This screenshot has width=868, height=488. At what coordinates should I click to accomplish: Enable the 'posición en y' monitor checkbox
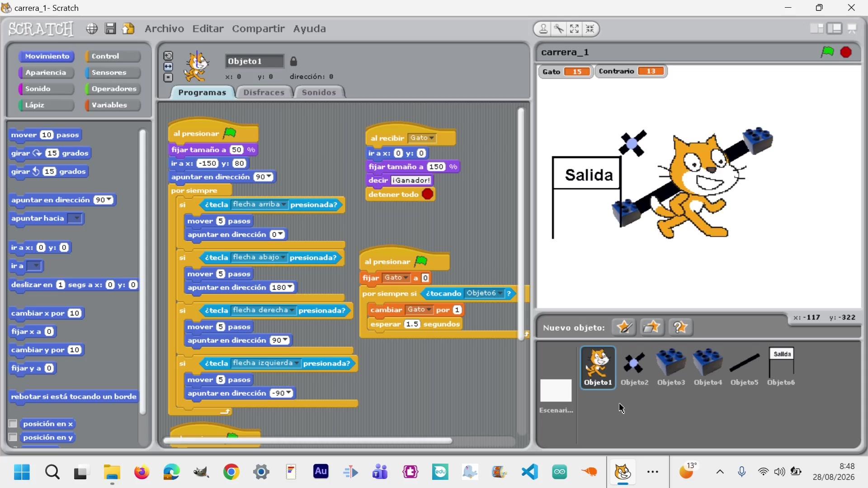(13, 437)
